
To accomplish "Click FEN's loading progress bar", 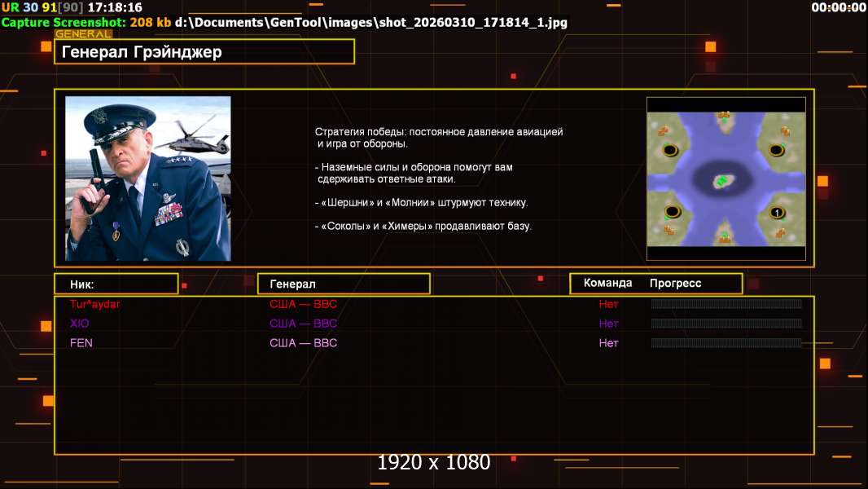I will coord(726,343).
